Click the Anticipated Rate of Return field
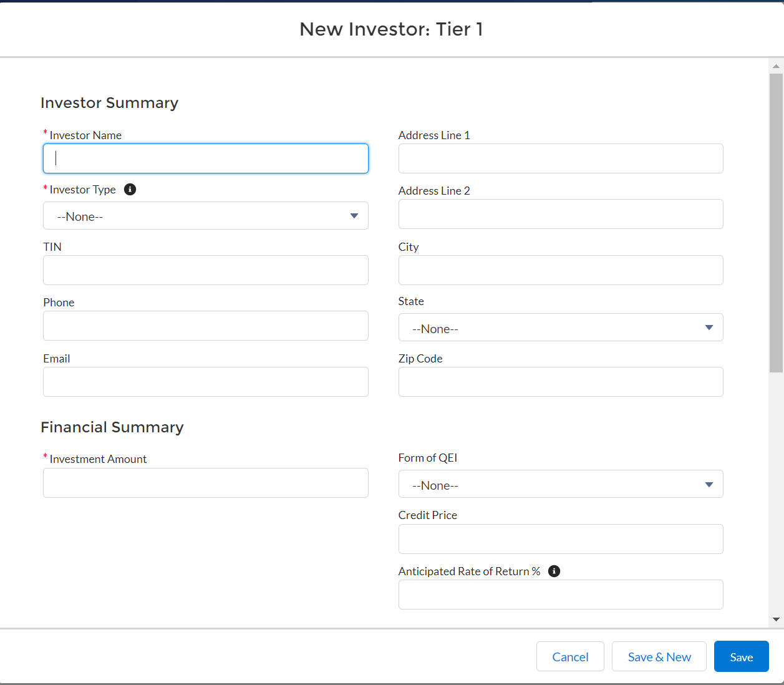This screenshot has width=784, height=685. coord(560,595)
